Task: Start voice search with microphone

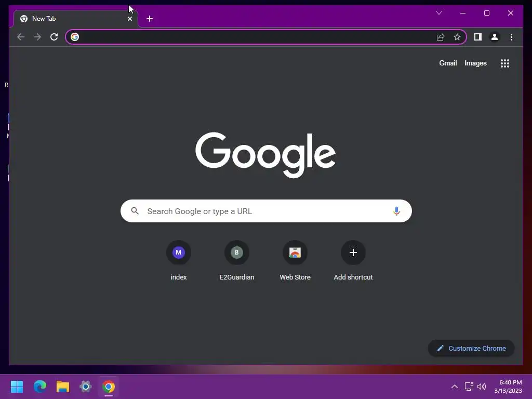Action: (x=396, y=211)
